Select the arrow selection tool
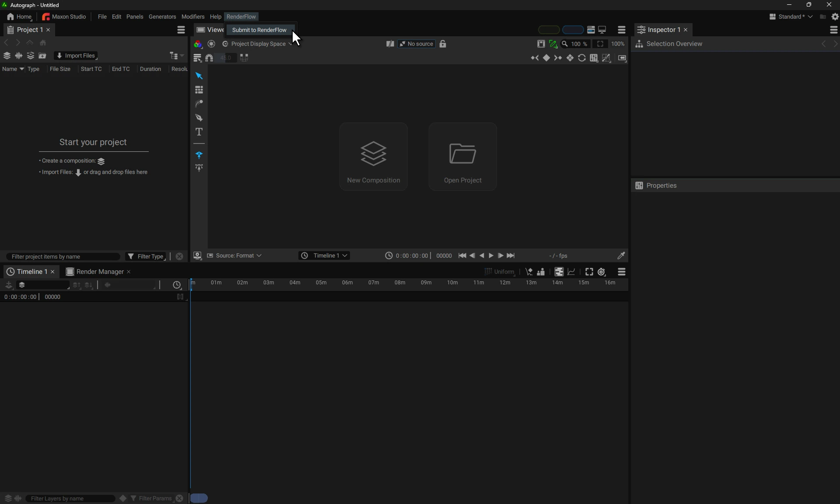The image size is (840, 504). 199,76
